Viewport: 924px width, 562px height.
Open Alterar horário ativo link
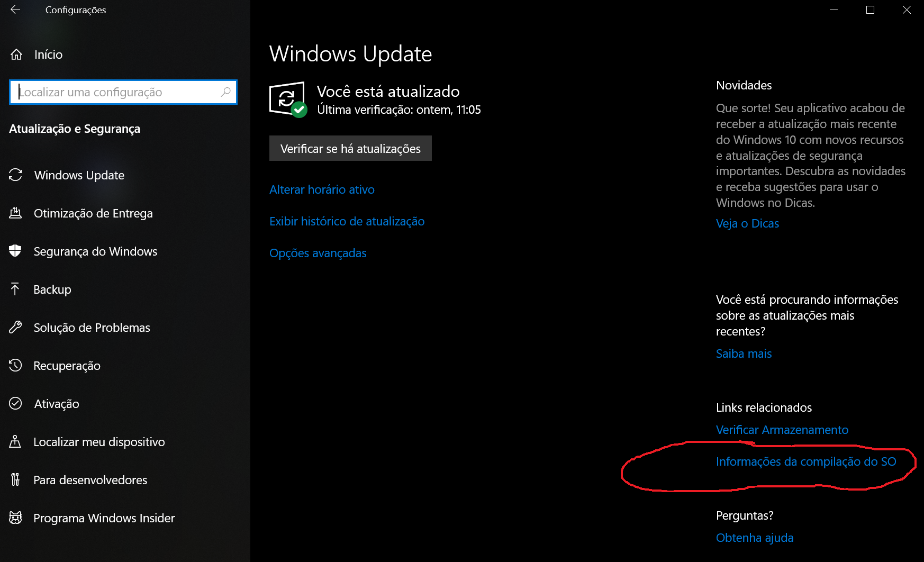coord(322,189)
